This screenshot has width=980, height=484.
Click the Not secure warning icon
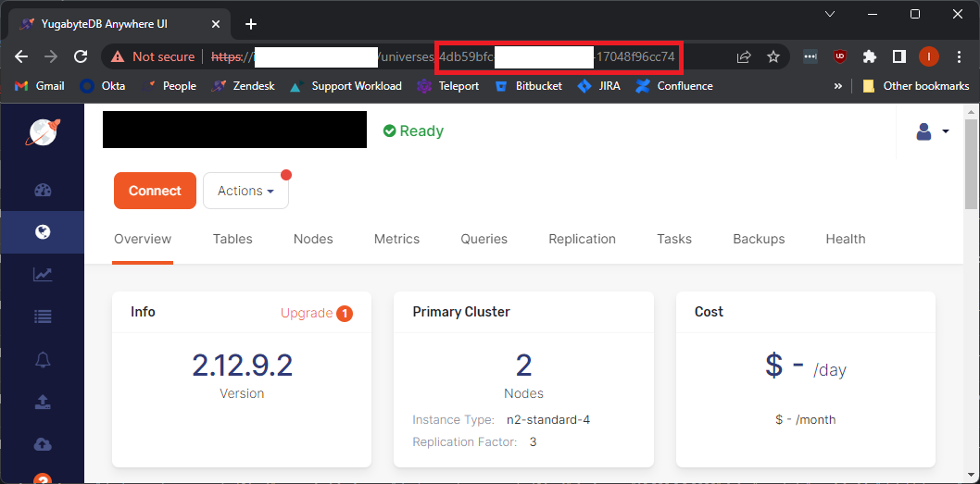[x=118, y=56]
